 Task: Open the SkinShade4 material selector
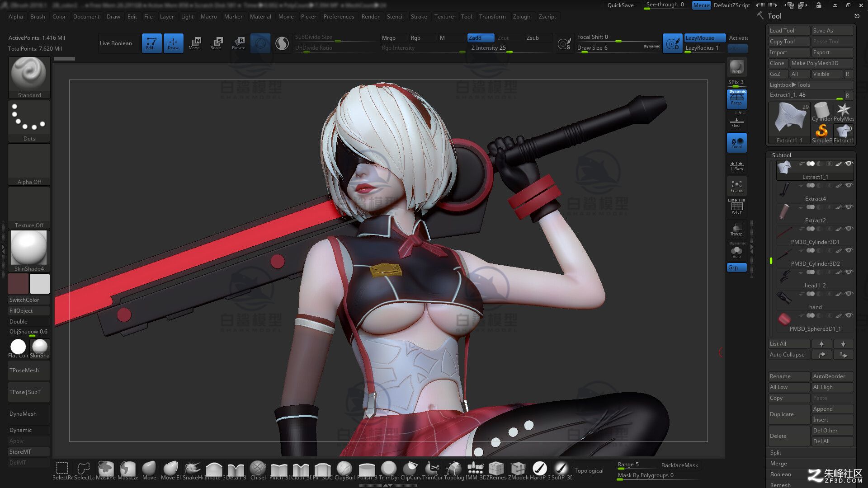[x=29, y=251]
